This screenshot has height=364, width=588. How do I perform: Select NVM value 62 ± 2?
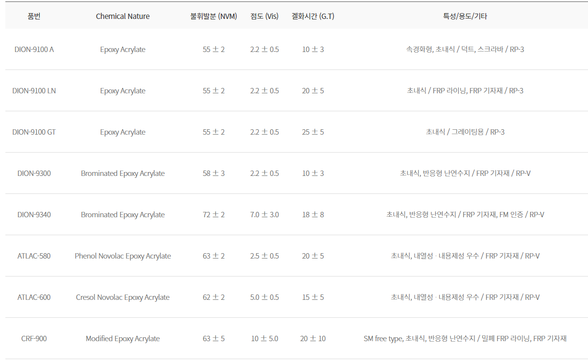[214, 297]
